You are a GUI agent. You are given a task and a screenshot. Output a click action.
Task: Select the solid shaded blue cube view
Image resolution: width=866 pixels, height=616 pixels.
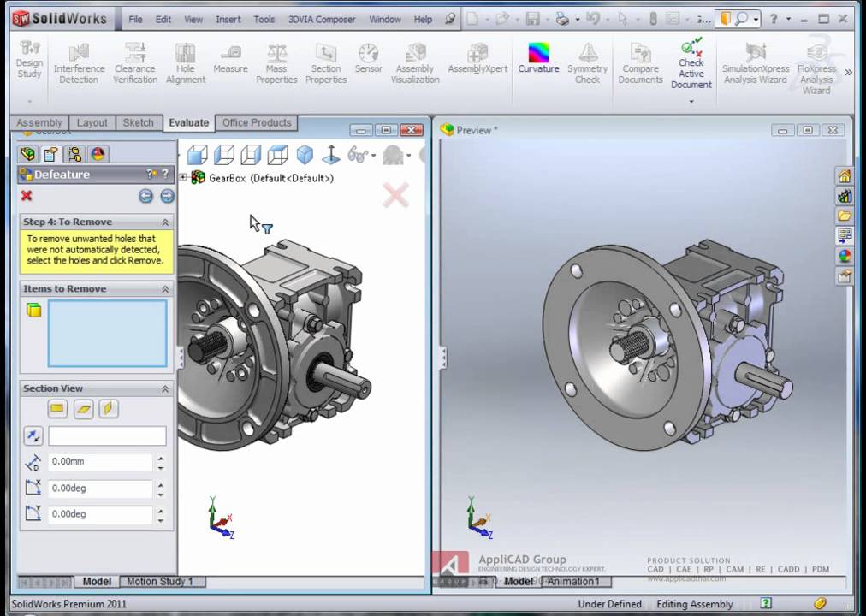[305, 155]
